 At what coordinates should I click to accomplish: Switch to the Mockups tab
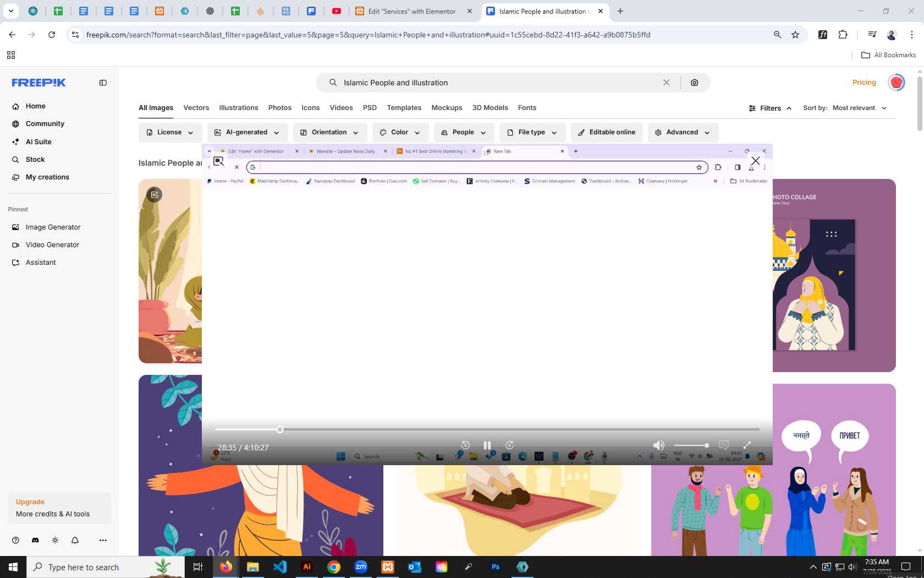447,108
